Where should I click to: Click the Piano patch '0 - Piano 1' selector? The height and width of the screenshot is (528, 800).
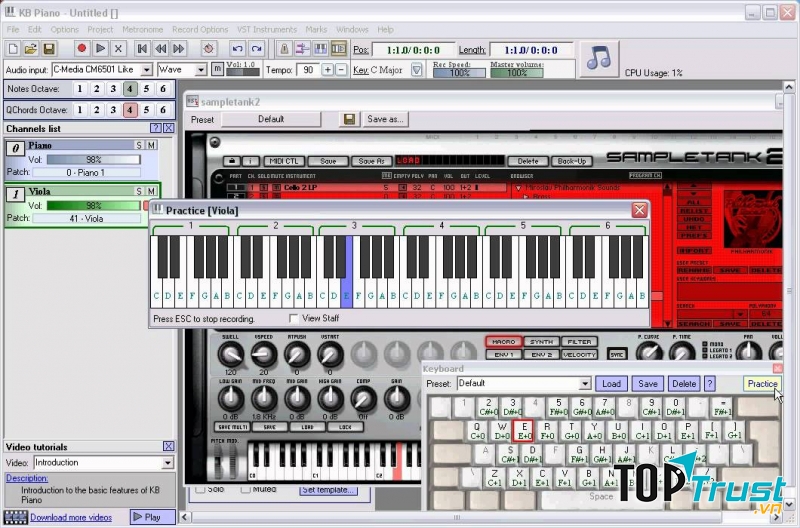[86, 172]
